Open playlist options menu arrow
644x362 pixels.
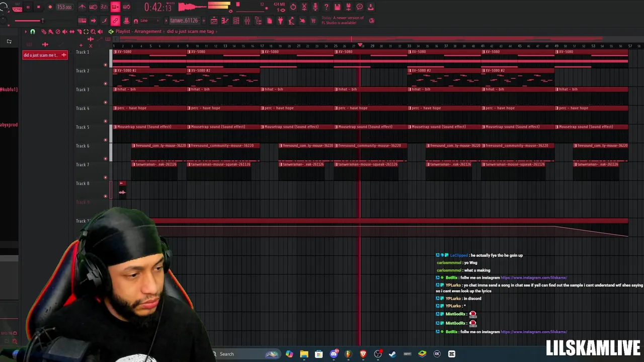tap(26, 32)
